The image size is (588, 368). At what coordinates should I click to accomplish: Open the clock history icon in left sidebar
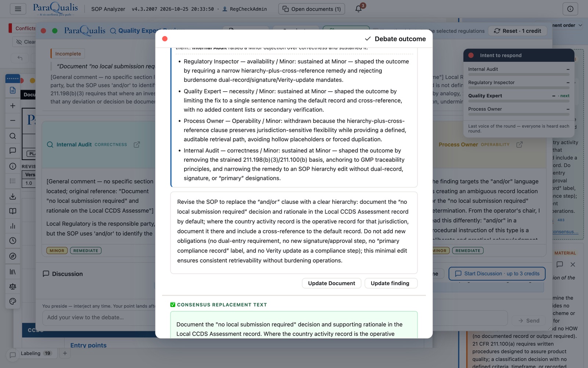12,241
